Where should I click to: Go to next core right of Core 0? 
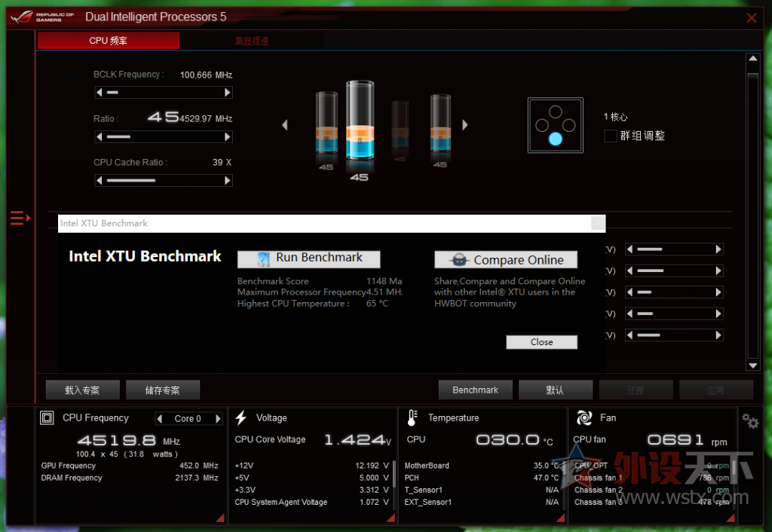point(218,418)
